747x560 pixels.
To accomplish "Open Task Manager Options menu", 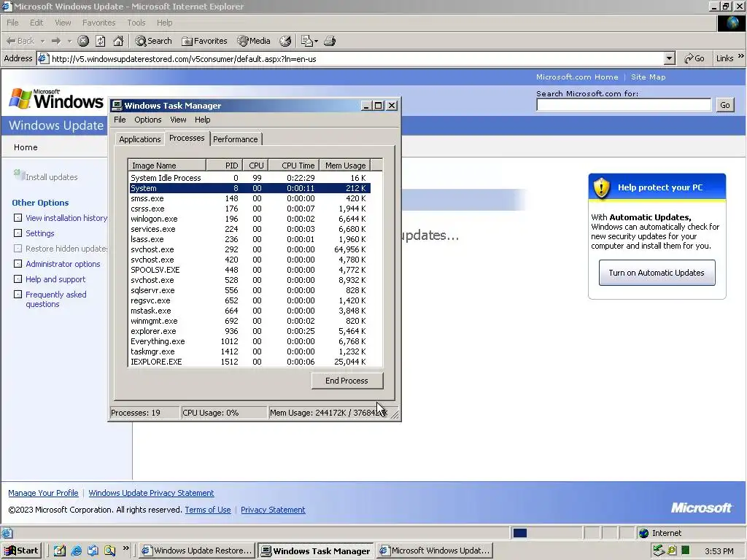I will click(147, 120).
